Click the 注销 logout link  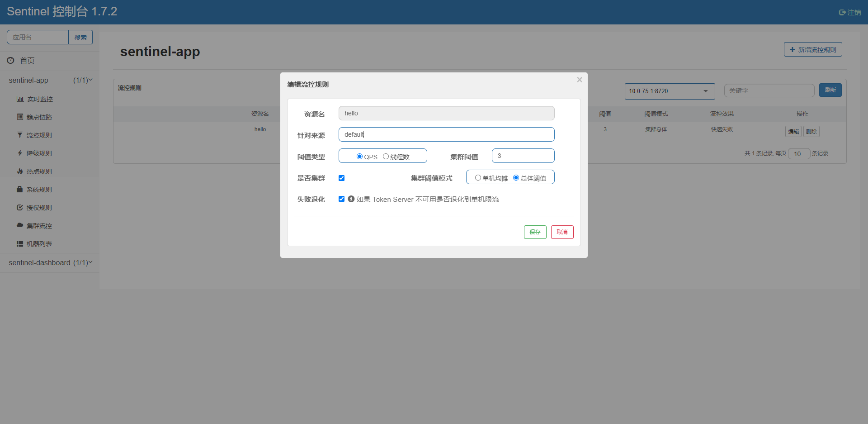pos(850,13)
